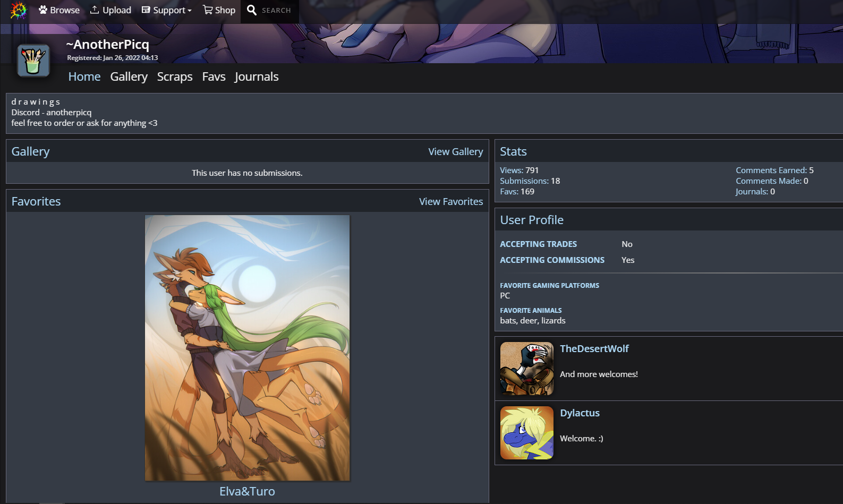Screen dimensions: 843x504
Task: Click the 'Stats' section heading
Action: 513,151
